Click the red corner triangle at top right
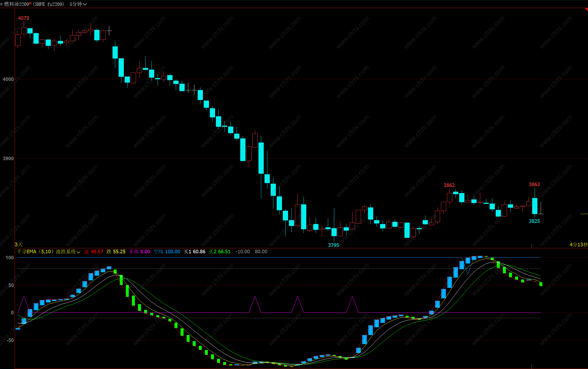Screen dimensions: 588x369 586,10
